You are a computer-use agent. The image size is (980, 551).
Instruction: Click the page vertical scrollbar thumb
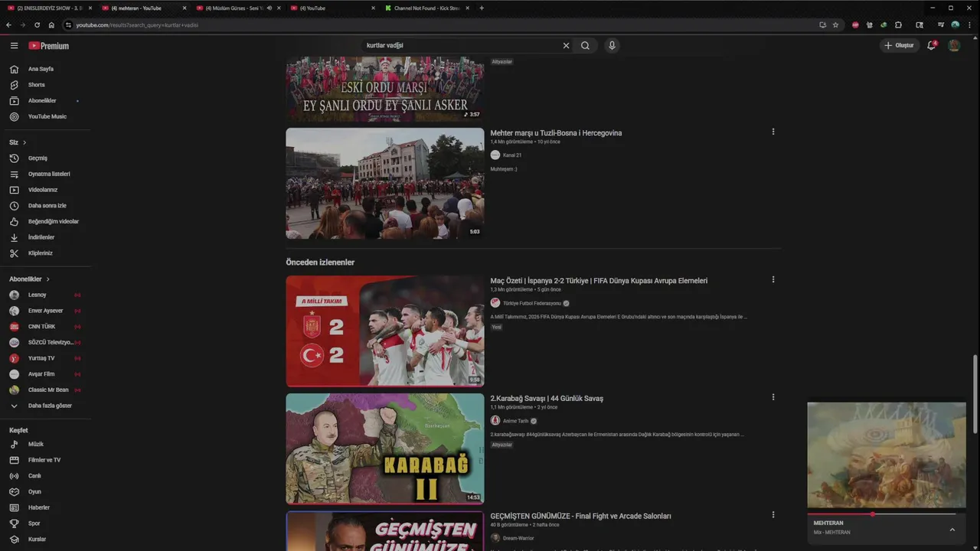(975, 394)
